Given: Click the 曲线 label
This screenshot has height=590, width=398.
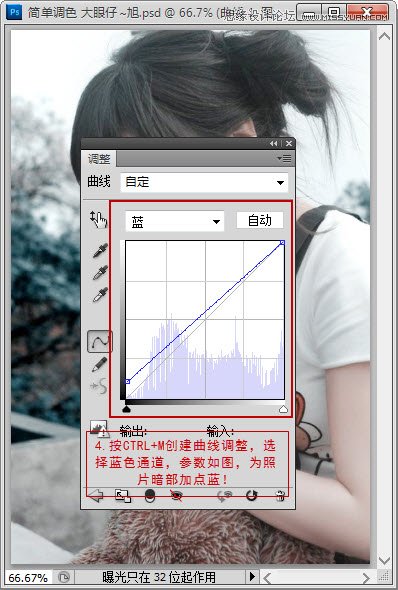Looking at the screenshot, I should pos(99,182).
